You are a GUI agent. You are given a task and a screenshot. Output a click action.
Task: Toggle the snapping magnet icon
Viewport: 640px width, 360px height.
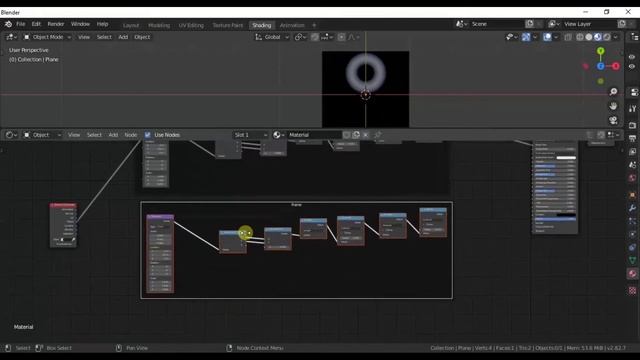[x=315, y=37]
